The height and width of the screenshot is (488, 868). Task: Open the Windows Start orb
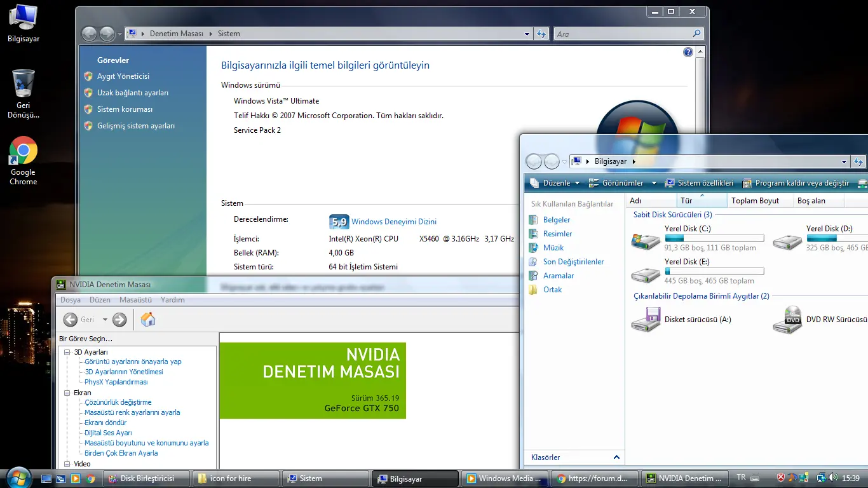coord(17,477)
